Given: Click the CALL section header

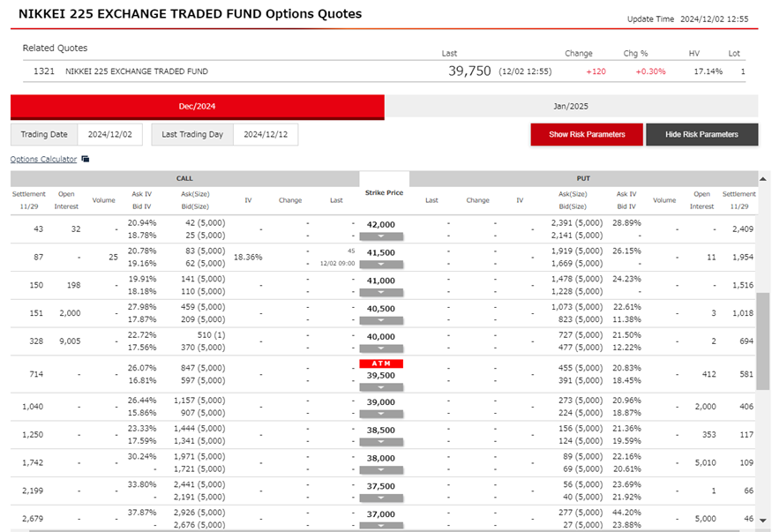Looking at the screenshot, I should [184, 178].
